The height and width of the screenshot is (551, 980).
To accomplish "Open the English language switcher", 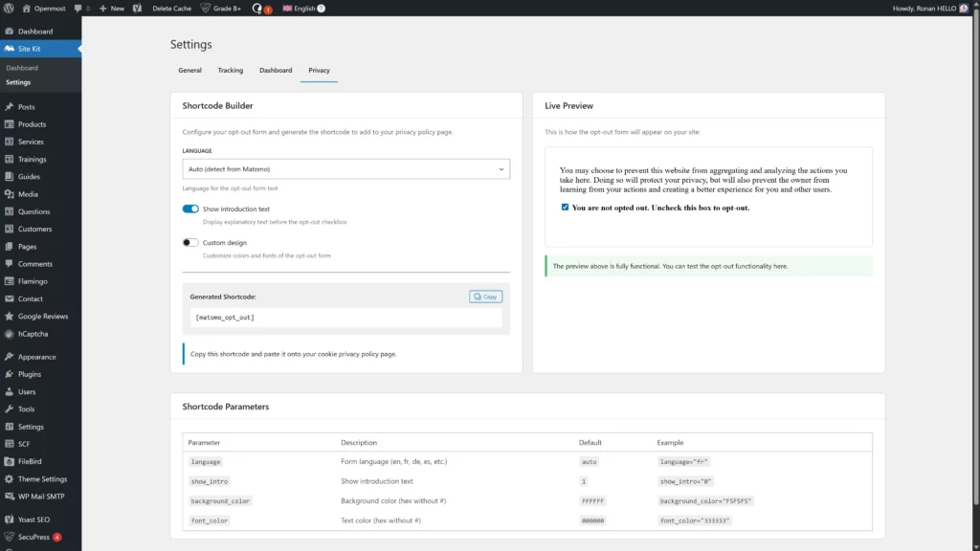I will (305, 8).
